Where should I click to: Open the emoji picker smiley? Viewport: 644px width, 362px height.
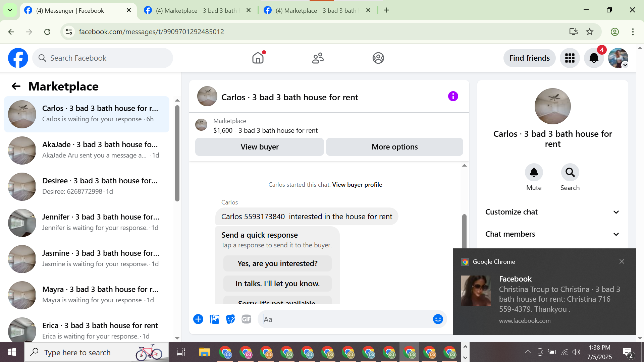click(x=438, y=319)
